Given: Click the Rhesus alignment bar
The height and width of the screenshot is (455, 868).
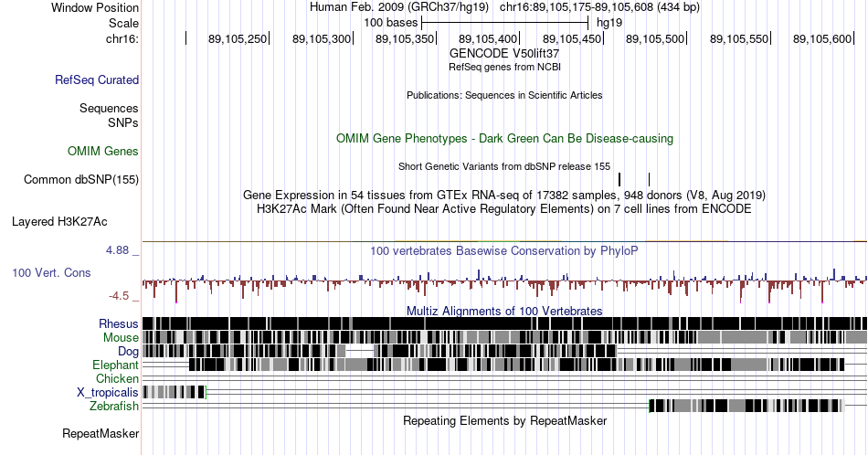Looking at the screenshot, I should pyautogui.click(x=504, y=323).
